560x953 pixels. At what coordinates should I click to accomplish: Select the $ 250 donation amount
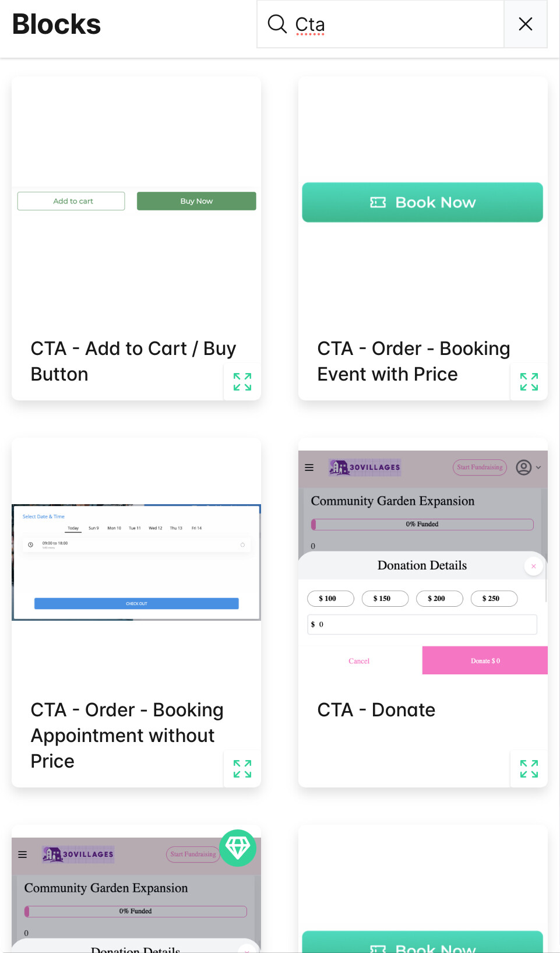(494, 599)
